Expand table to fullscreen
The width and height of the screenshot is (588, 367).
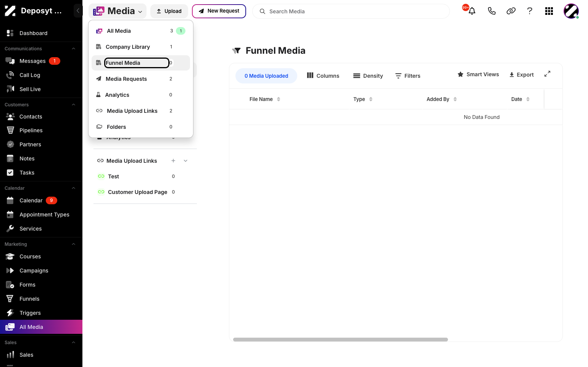tap(547, 74)
